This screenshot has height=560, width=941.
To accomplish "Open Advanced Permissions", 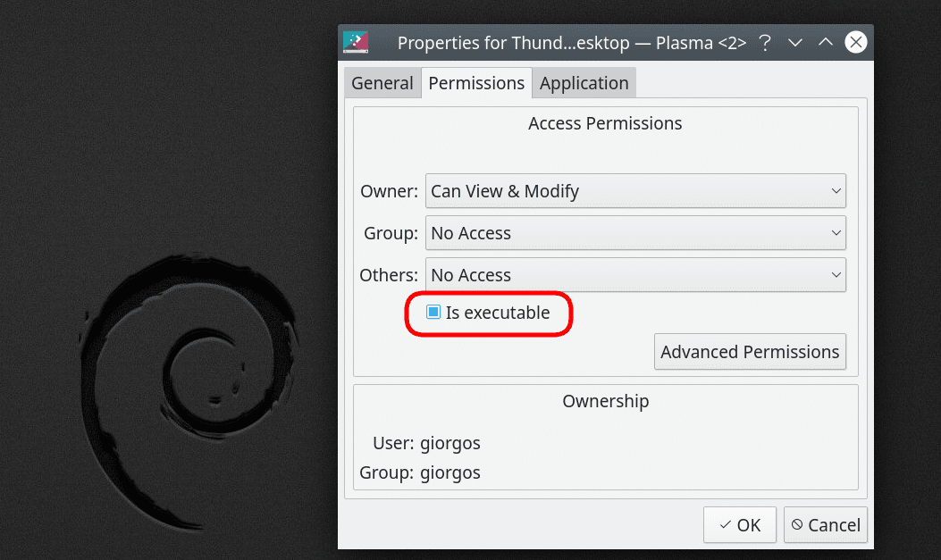I will pos(750,351).
